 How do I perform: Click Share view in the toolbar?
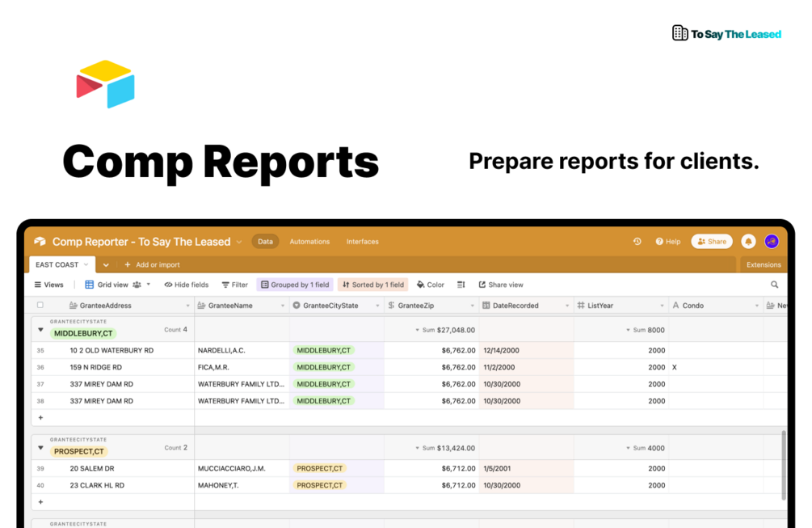click(501, 285)
